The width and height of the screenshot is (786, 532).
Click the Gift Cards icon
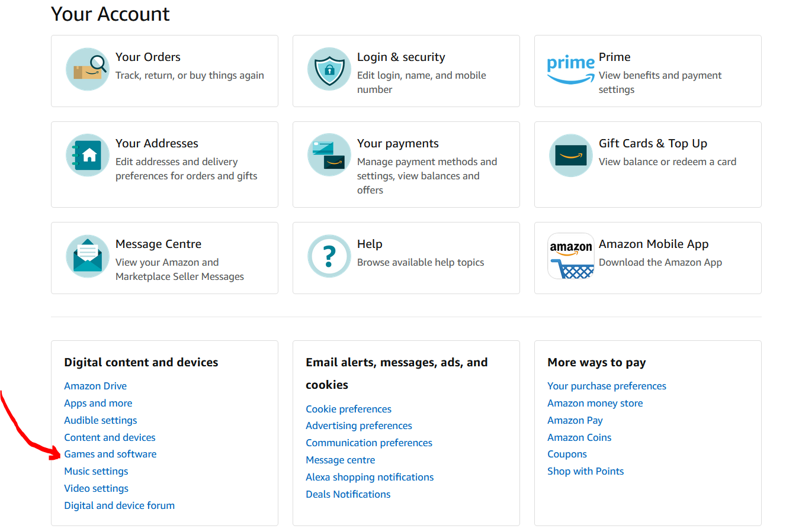tap(570, 156)
